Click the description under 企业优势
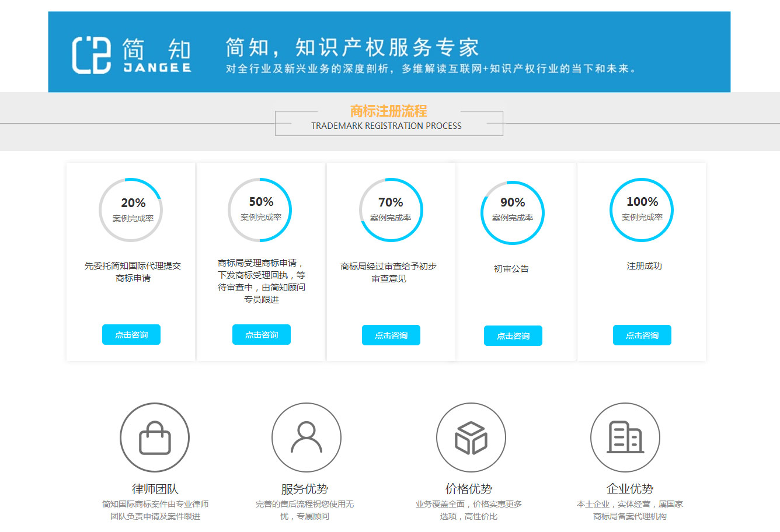Screen dimensions: 780x532 pos(630,510)
